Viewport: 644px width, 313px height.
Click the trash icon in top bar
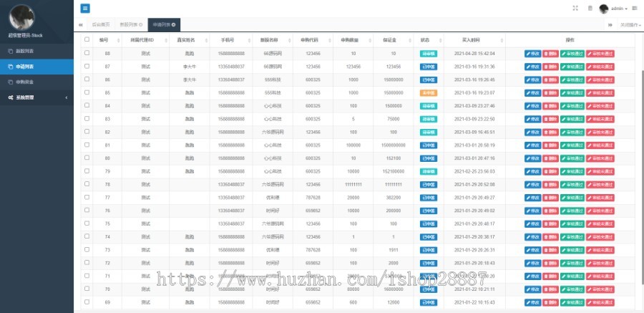(590, 8)
